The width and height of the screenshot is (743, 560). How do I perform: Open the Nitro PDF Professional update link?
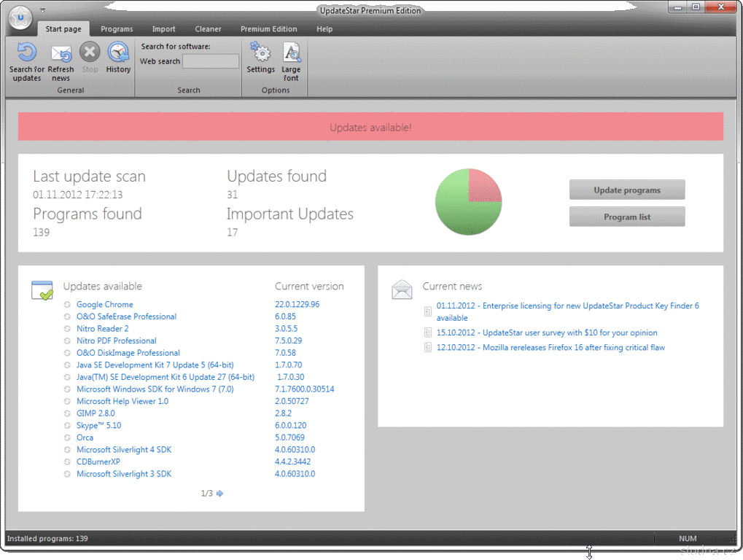tap(117, 341)
